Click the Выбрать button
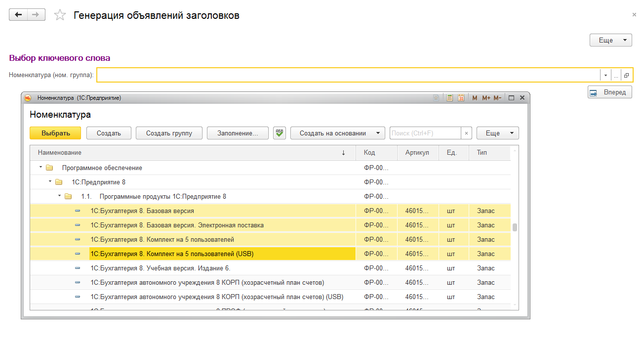Screen dimensions: 644x349 pyautogui.click(x=55, y=133)
